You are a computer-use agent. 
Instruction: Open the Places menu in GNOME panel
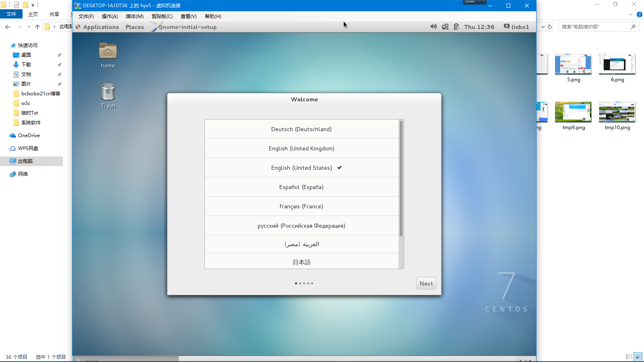[134, 27]
